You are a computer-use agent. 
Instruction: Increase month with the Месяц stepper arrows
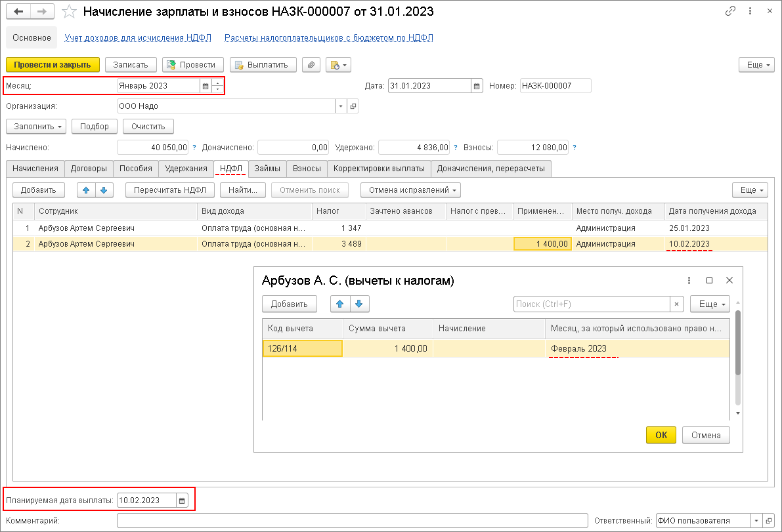tap(217, 83)
